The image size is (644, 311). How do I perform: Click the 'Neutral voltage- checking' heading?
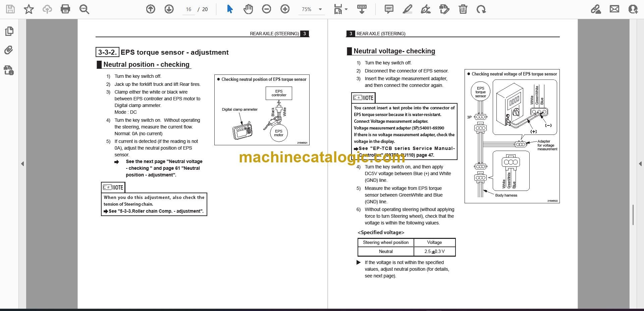pyautogui.click(x=394, y=51)
